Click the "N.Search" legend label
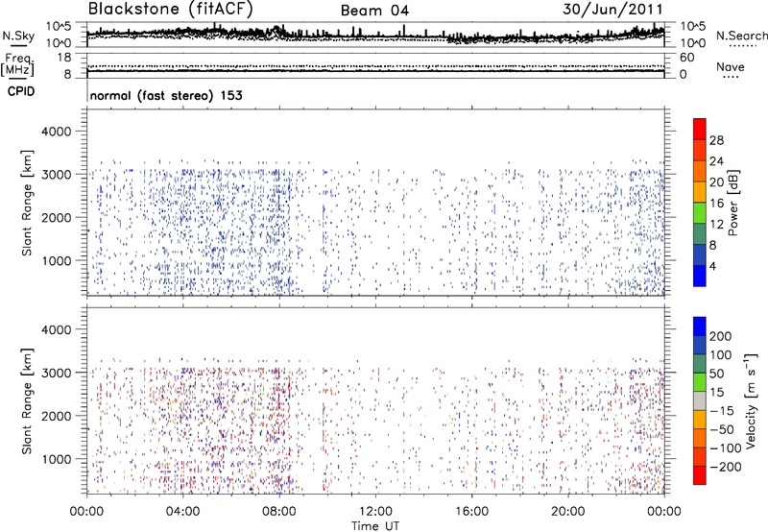 741,36
